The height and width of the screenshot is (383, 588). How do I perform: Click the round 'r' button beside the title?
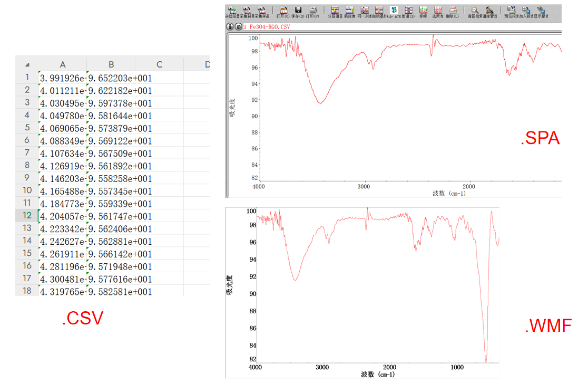coord(239,27)
